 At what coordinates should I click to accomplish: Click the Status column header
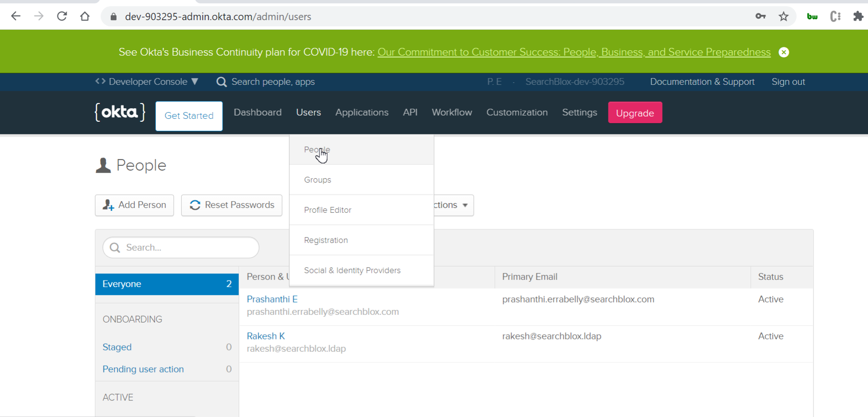pyautogui.click(x=770, y=277)
